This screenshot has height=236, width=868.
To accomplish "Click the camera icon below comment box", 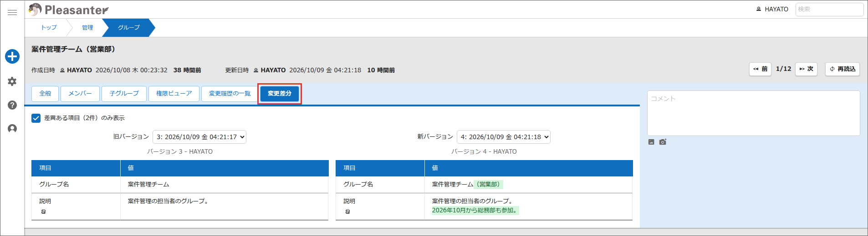I will (663, 142).
